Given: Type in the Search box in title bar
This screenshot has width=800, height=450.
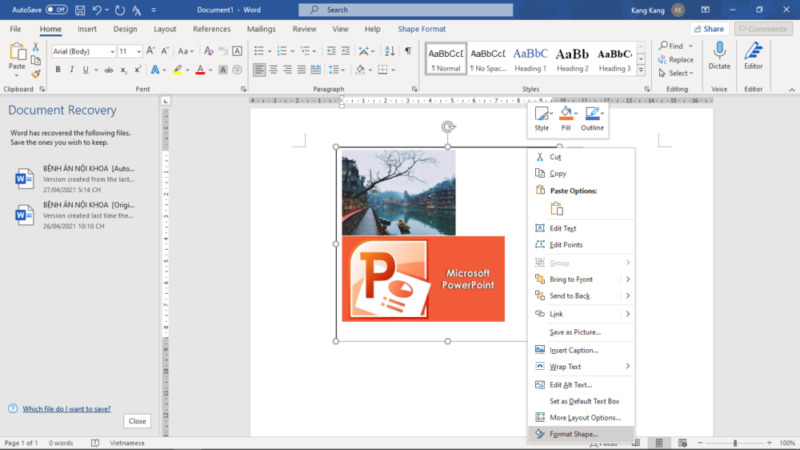Looking at the screenshot, I should 400,9.
